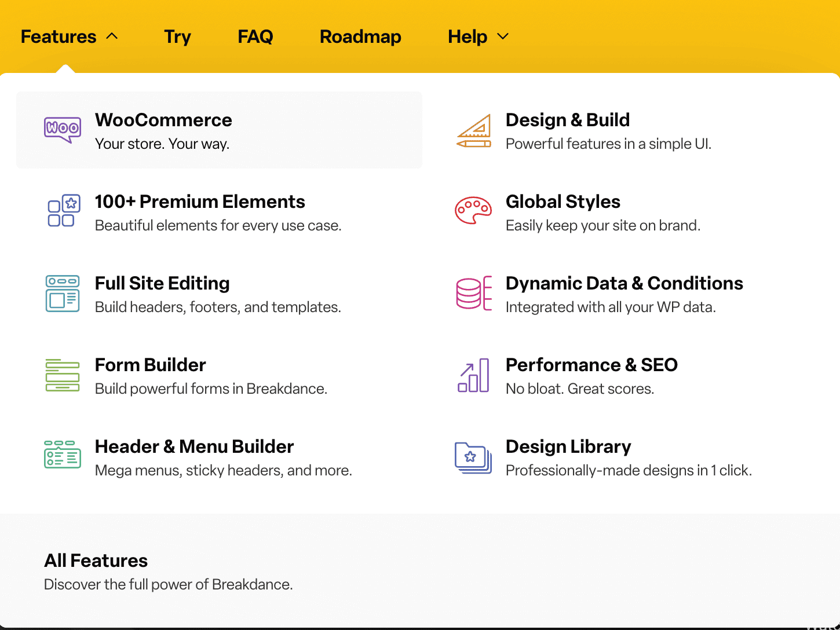Click the Performance & SEO chart icon
This screenshot has width=840, height=630.
coord(473,375)
